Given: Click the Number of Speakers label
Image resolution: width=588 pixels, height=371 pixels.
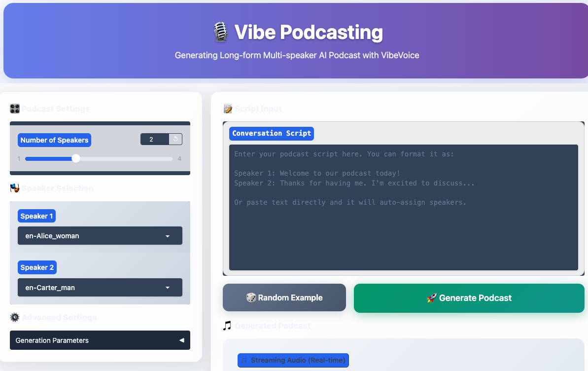Looking at the screenshot, I should pyautogui.click(x=54, y=140).
